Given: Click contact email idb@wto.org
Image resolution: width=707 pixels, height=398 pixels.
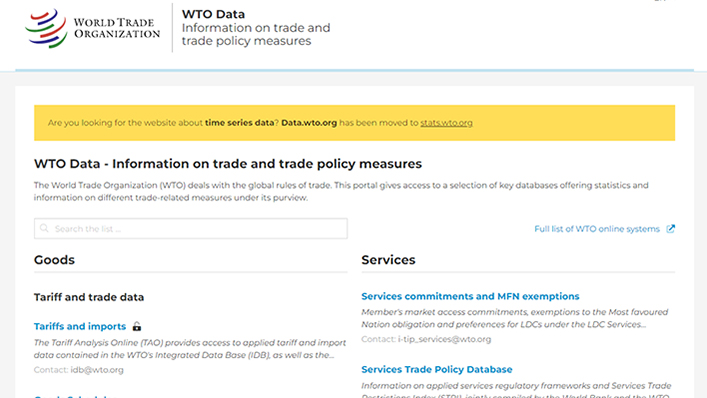Looking at the screenshot, I should pos(97,370).
